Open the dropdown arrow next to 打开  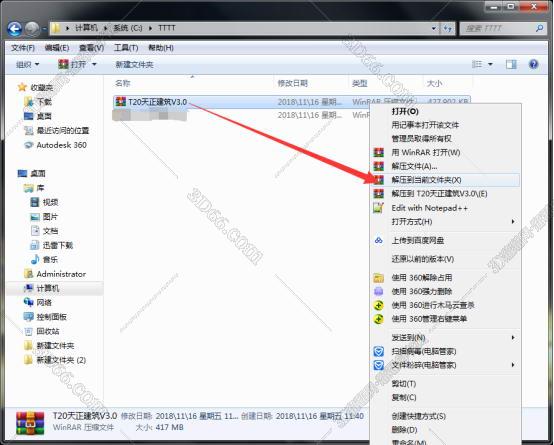(94, 64)
